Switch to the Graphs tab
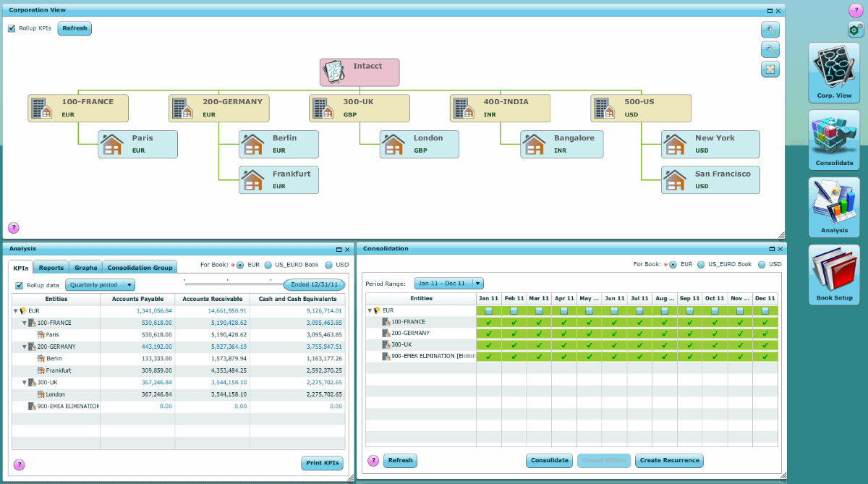 (86, 268)
